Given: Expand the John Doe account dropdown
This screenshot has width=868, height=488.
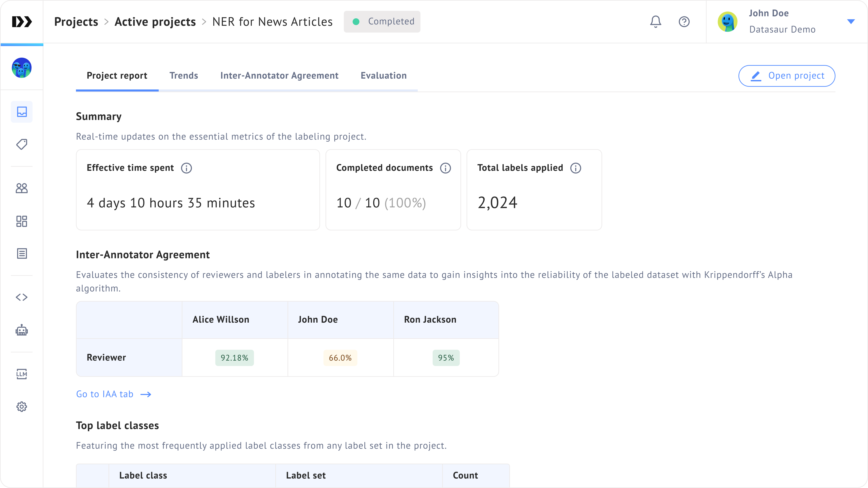Looking at the screenshot, I should tap(850, 21).
